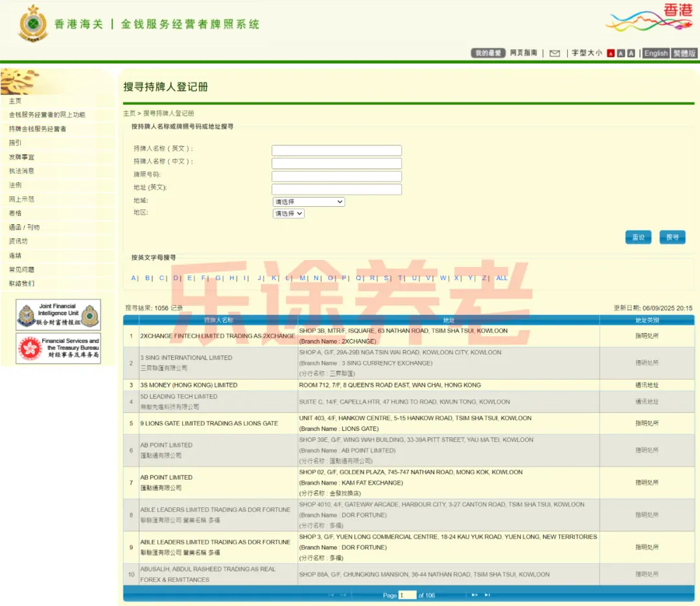Viewport: 700px width, 606px height.
Task: Open 表格 sidebar item
Action: coord(15,213)
